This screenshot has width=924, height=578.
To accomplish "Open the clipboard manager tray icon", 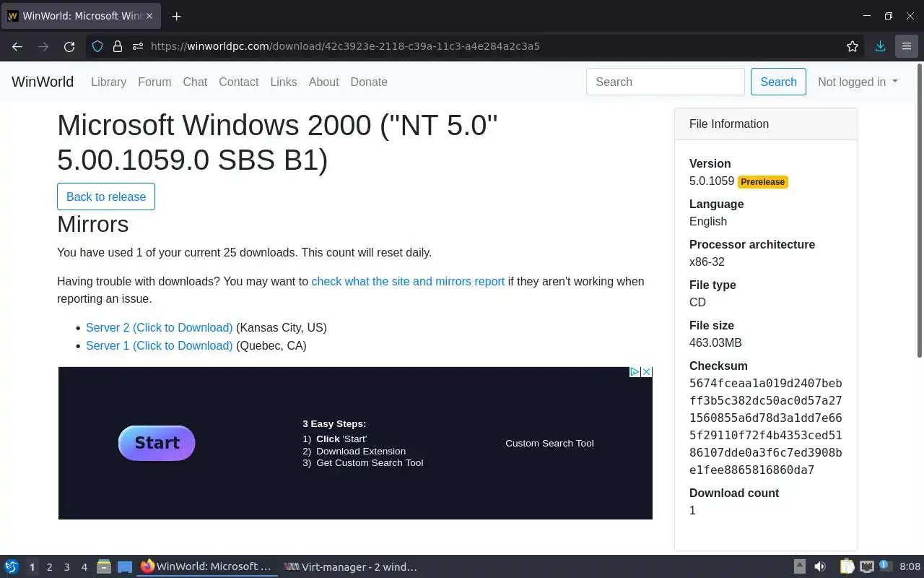I will 847,567.
